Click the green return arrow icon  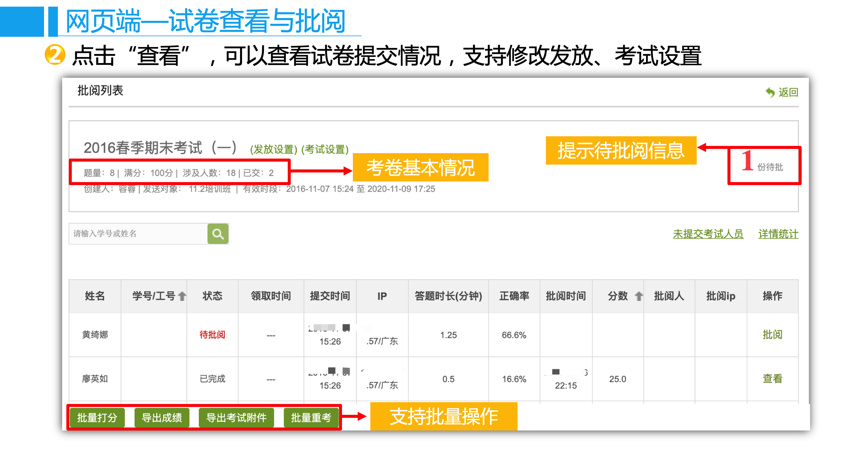point(770,92)
